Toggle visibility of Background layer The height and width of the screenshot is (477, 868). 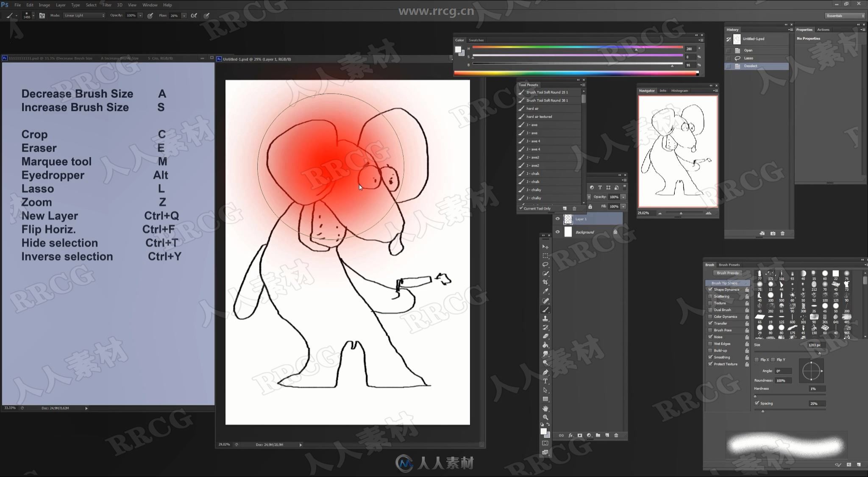557,231
